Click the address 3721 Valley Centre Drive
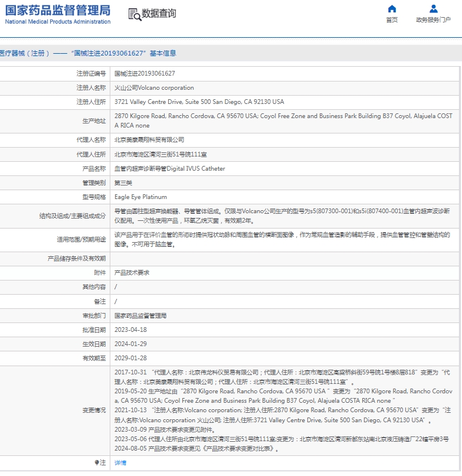The image size is (462, 476). [199, 102]
